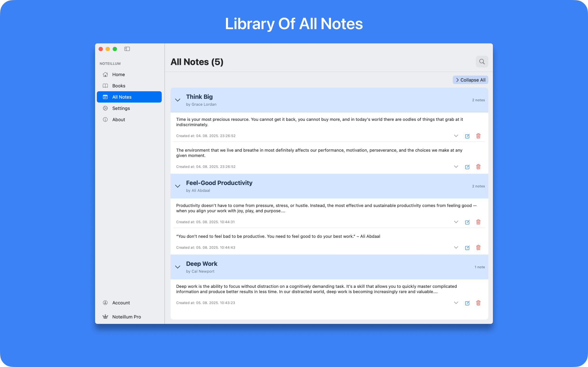This screenshot has width=588, height=367.
Task: Expand the 'Time is your most precious' note chevron
Action: coord(456,136)
